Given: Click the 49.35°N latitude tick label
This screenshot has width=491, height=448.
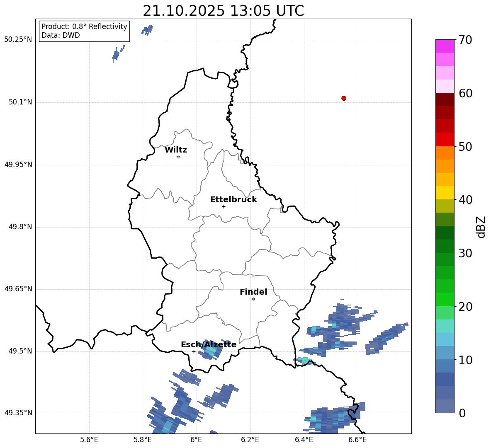Looking at the screenshot, I should click(18, 413).
